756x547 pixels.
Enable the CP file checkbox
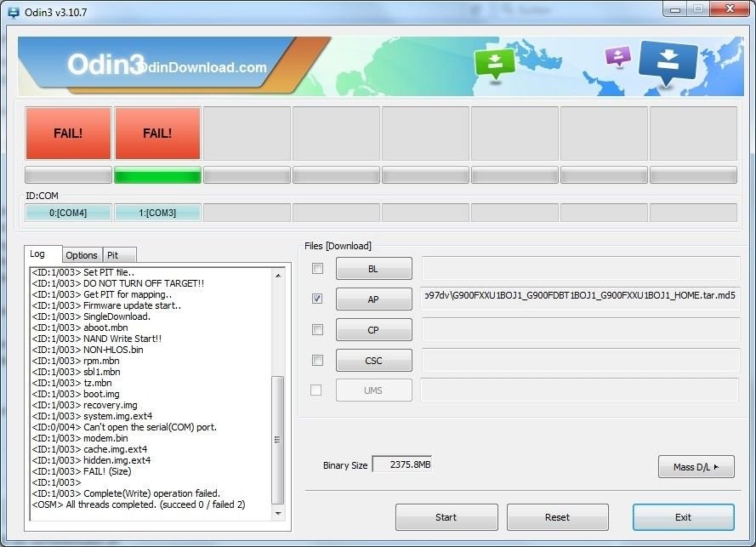coord(317,329)
